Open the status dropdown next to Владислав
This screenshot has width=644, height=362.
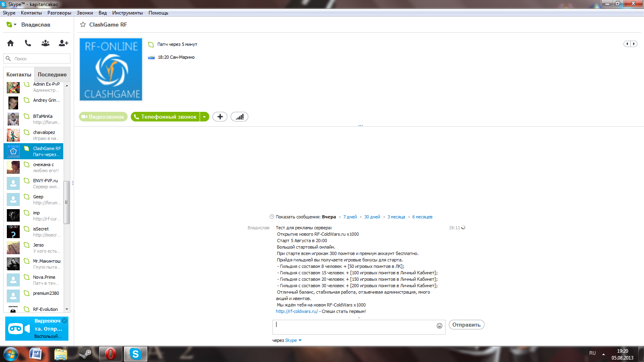click(x=12, y=25)
